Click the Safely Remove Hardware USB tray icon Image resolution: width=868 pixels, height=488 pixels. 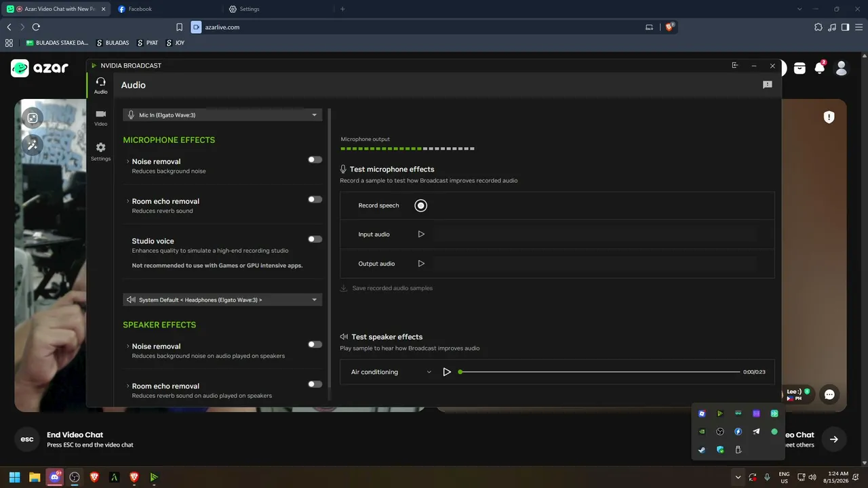tap(738, 450)
